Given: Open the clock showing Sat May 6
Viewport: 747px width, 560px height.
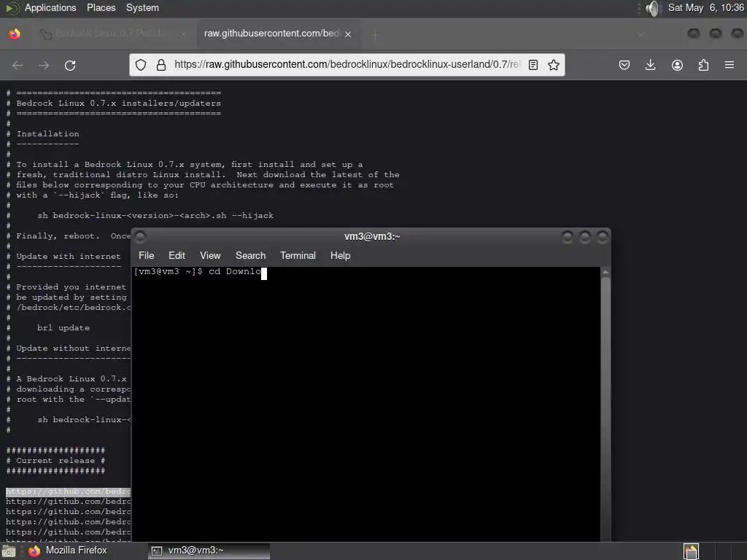Looking at the screenshot, I should pos(705,7).
